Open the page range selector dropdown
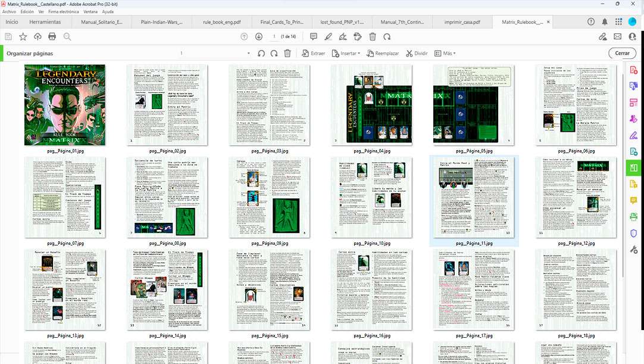644x364 pixels. [249, 53]
